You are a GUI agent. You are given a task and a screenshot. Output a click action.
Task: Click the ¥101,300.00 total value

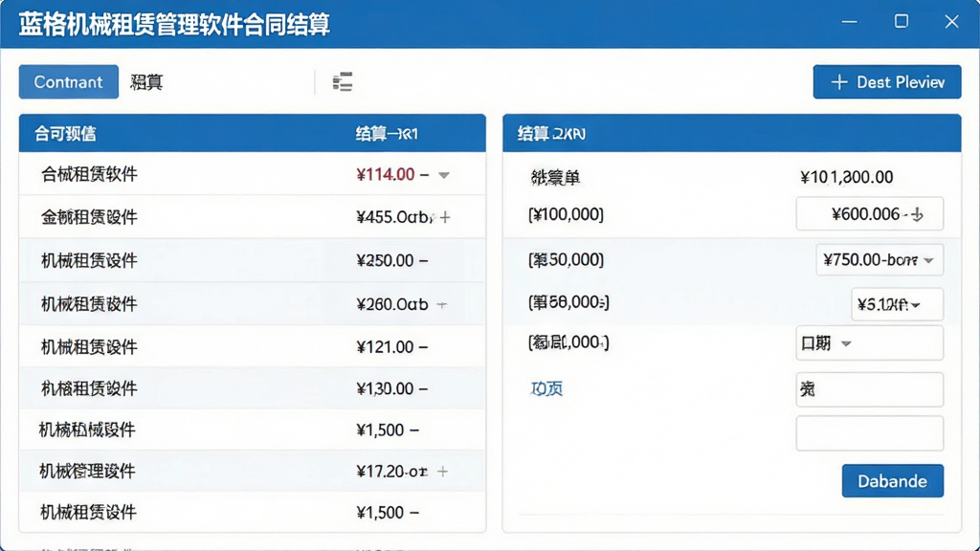(x=846, y=177)
